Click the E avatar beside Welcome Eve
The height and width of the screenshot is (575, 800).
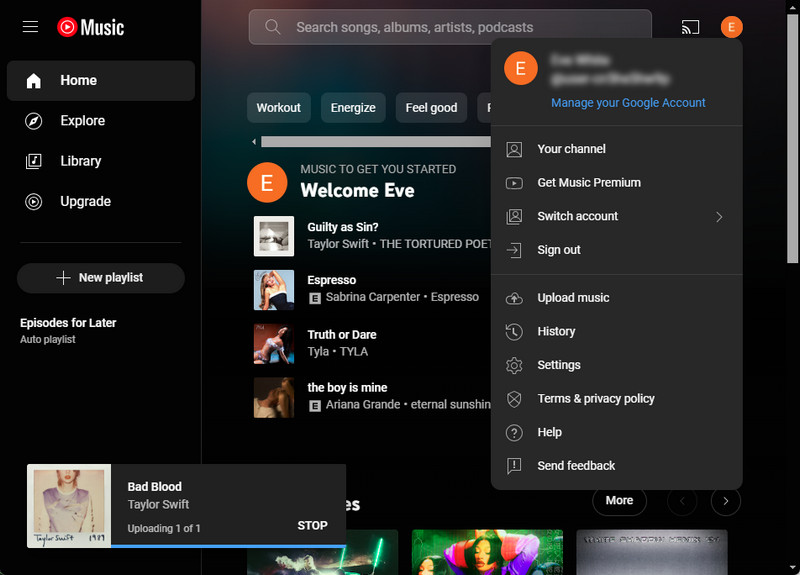click(267, 182)
